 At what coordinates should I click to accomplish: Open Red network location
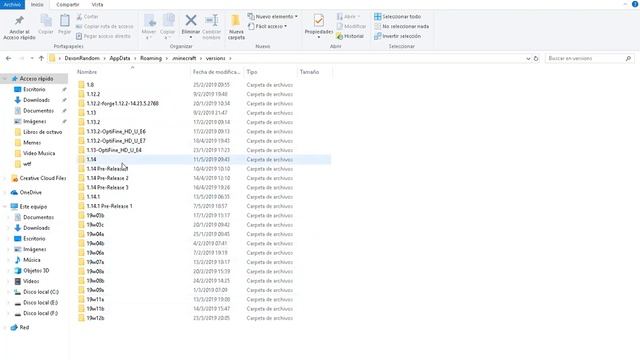(x=24, y=327)
